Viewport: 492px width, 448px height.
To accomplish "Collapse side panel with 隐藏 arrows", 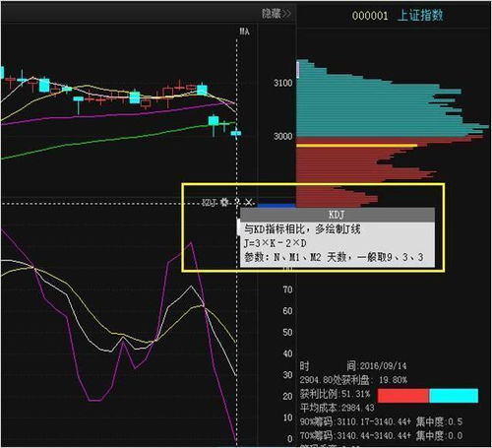I will click(277, 14).
